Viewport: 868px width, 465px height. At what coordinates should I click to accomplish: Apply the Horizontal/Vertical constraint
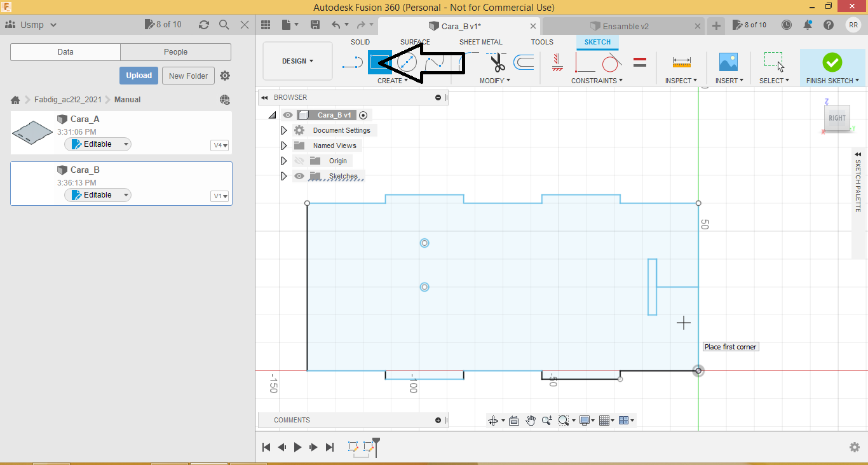coord(557,62)
